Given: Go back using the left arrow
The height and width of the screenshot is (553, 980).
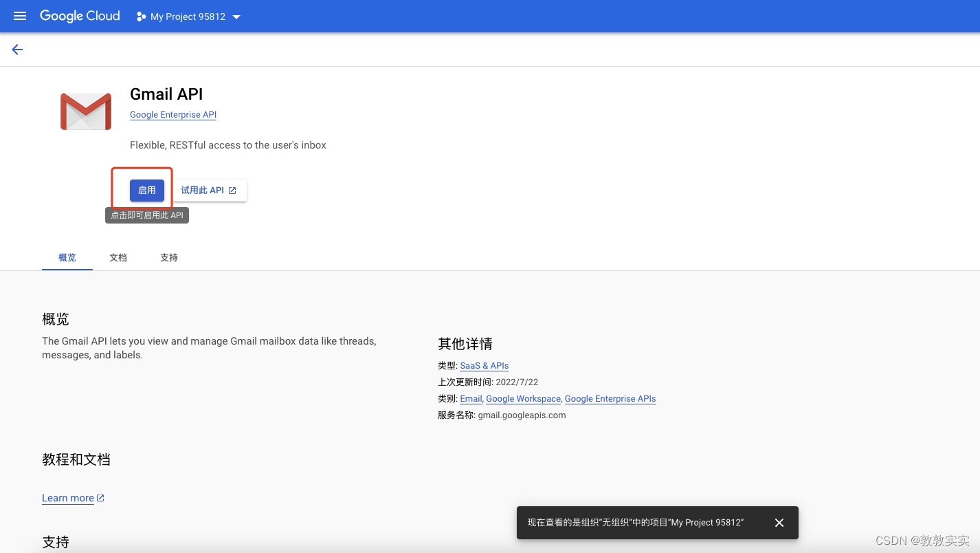Looking at the screenshot, I should (x=17, y=50).
